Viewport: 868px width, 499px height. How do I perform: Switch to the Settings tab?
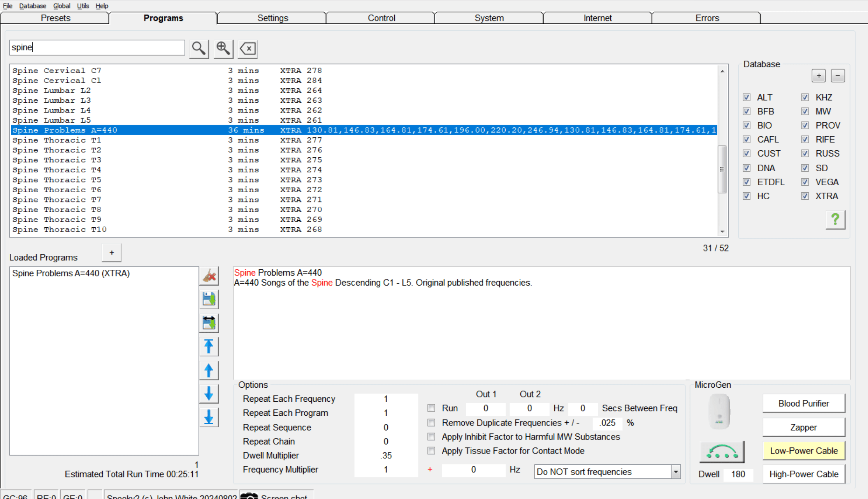[x=272, y=18]
